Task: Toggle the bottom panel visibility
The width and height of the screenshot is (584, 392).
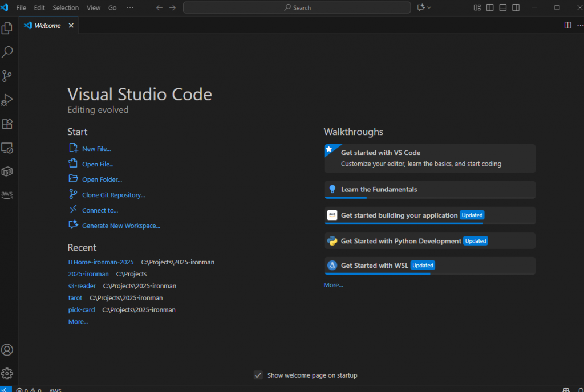Action: [502, 7]
